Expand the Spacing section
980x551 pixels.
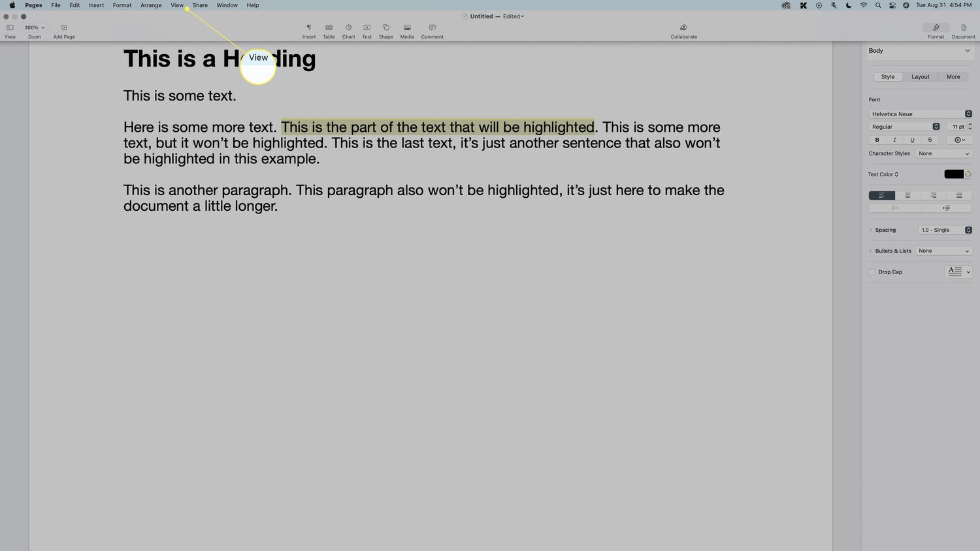(x=871, y=230)
